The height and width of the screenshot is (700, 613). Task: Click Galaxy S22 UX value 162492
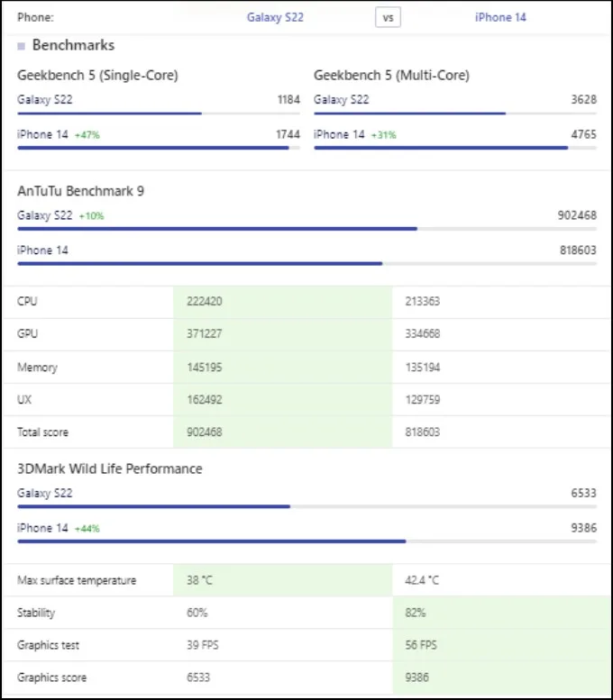[x=205, y=400]
